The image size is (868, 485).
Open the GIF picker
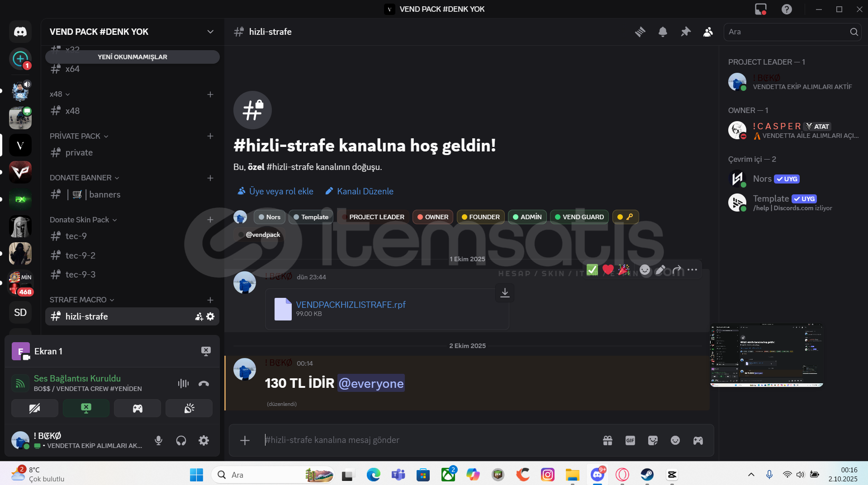pos(630,440)
